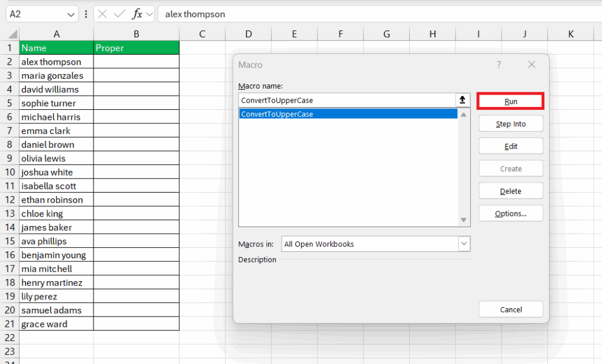602x364 pixels.
Task: Select cell containing maria gonzales
Action: click(x=56, y=75)
